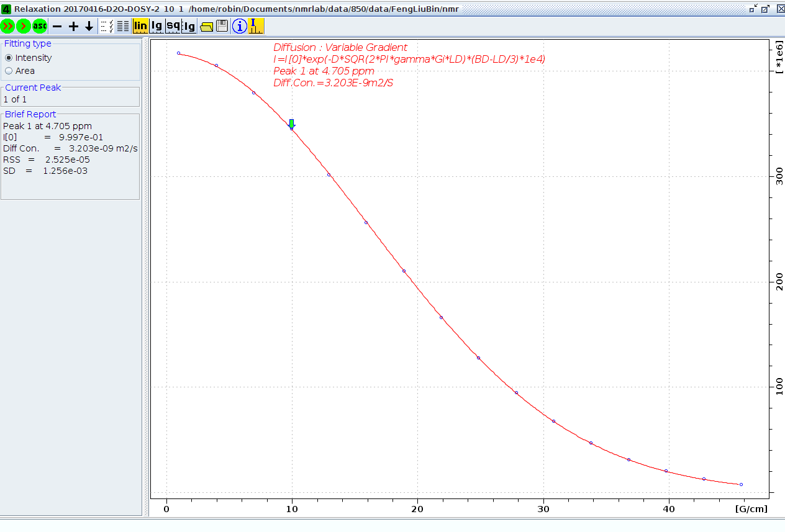Click the minus previous peak button
This screenshot has width=785, height=532.
point(57,26)
